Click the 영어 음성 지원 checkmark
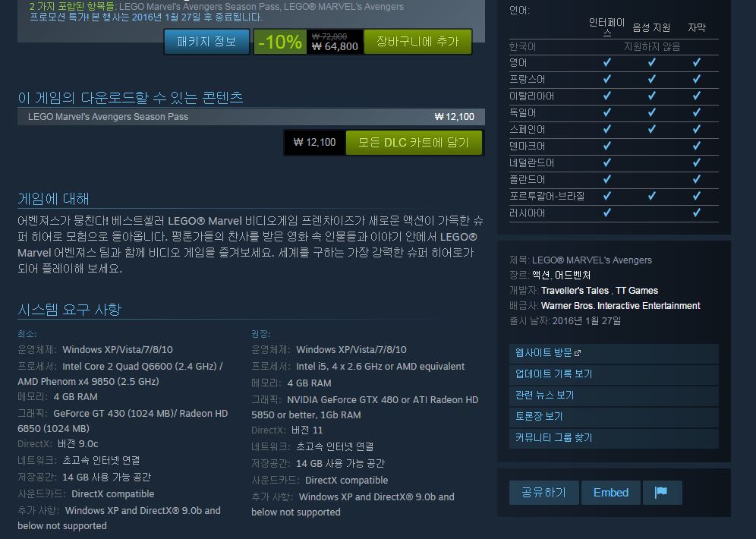This screenshot has width=756, height=539. (x=652, y=62)
